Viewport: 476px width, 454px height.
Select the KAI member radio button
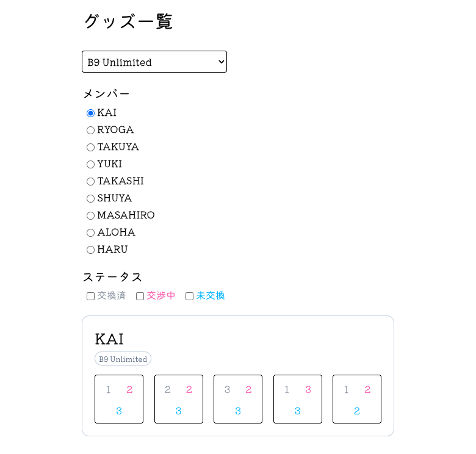tap(91, 113)
